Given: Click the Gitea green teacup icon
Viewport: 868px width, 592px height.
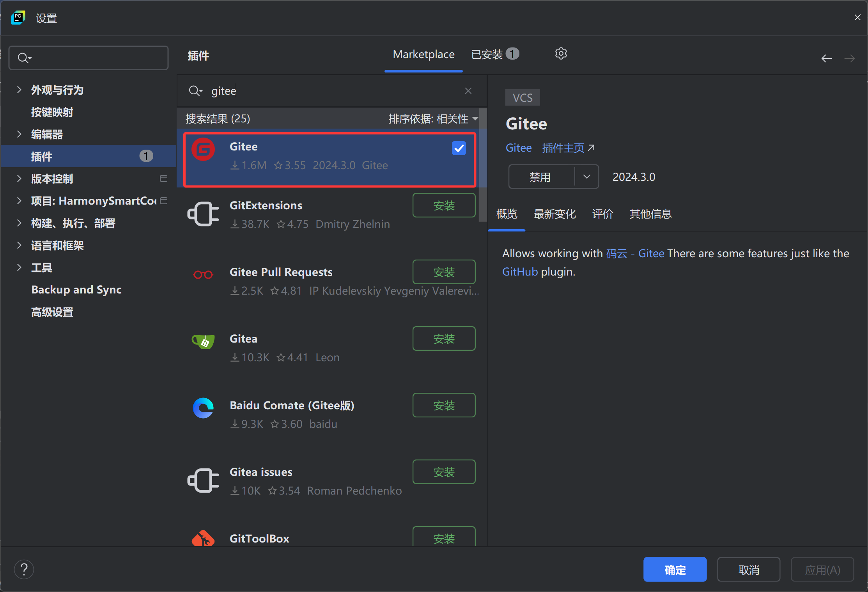Looking at the screenshot, I should [x=203, y=341].
